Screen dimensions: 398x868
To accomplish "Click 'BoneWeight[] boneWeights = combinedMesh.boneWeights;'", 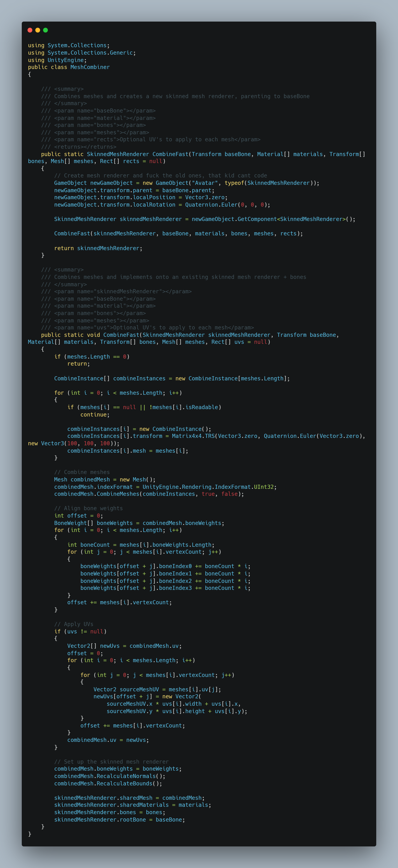I will (139, 523).
